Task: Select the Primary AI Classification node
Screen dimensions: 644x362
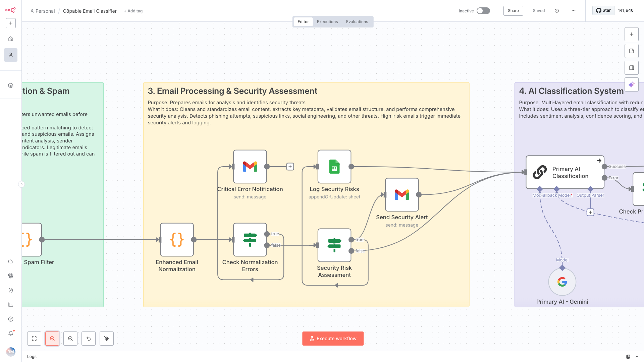Action: pyautogui.click(x=565, y=172)
